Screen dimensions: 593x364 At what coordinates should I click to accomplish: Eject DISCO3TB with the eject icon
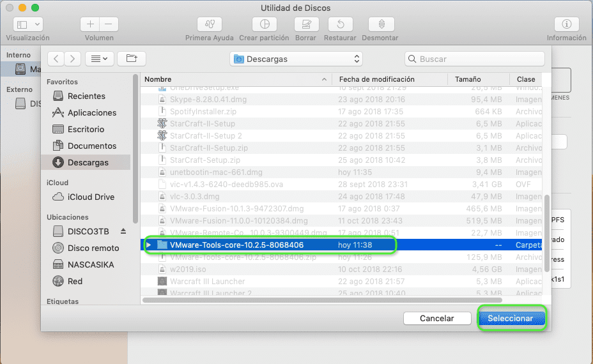click(123, 231)
